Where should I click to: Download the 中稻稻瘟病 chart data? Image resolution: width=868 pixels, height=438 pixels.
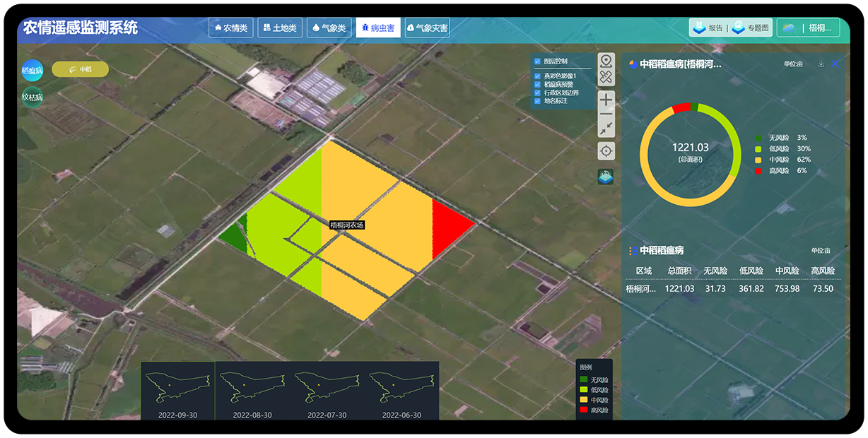pos(821,64)
